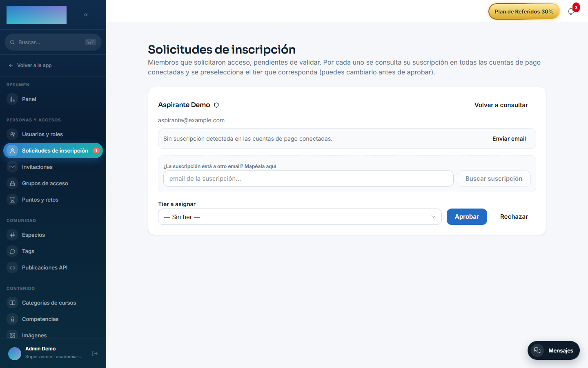Screen dimensions: 588x368
Task: Open Publicaciones API page
Action: [53, 268]
